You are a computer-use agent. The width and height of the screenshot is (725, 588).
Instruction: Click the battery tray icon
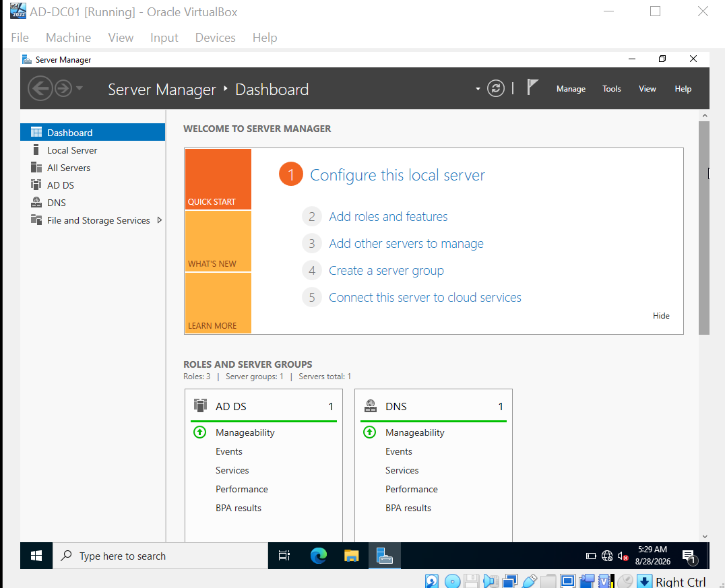[591, 556]
